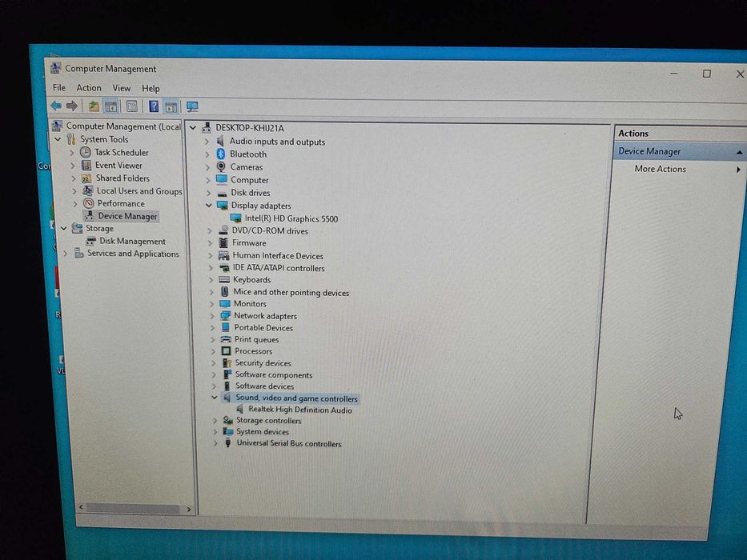This screenshot has height=560, width=747.
Task: Collapse the Device Manager actions header
Action: [739, 152]
